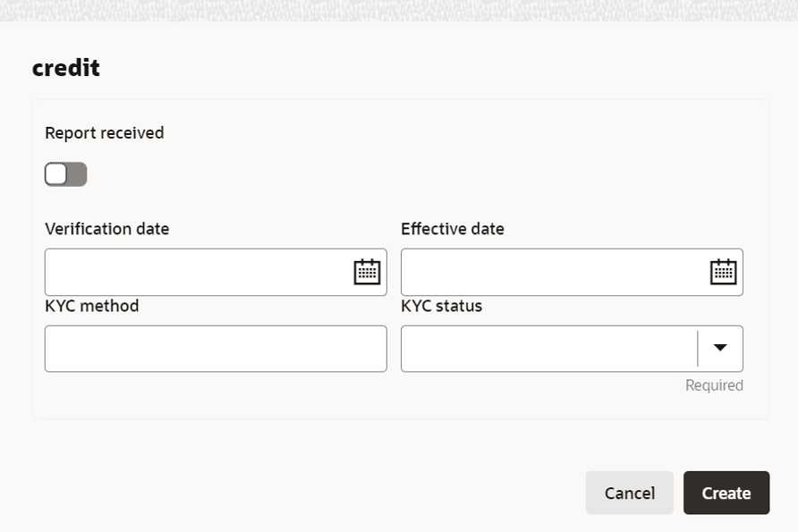Expand the KYC status dropdown arrow
798x532 pixels.
(720, 348)
